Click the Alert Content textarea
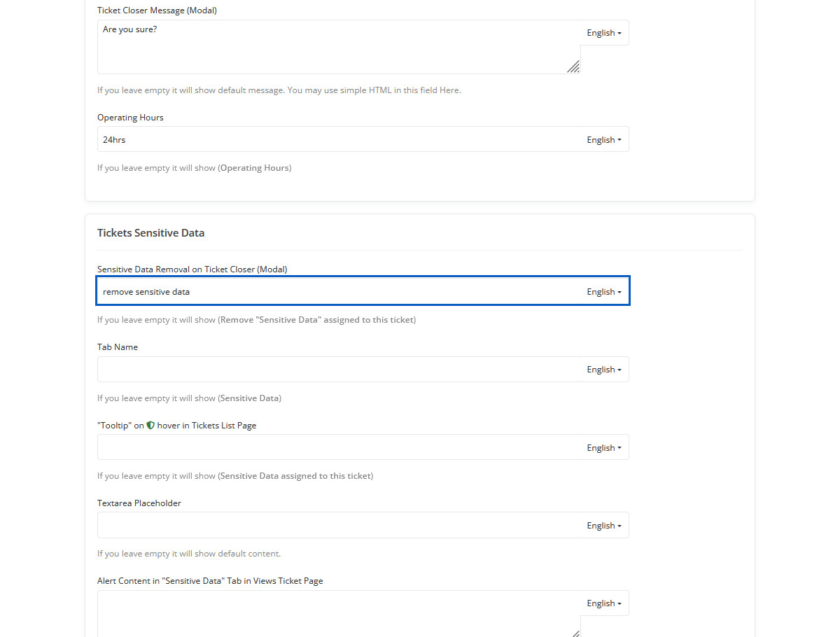 click(x=339, y=614)
